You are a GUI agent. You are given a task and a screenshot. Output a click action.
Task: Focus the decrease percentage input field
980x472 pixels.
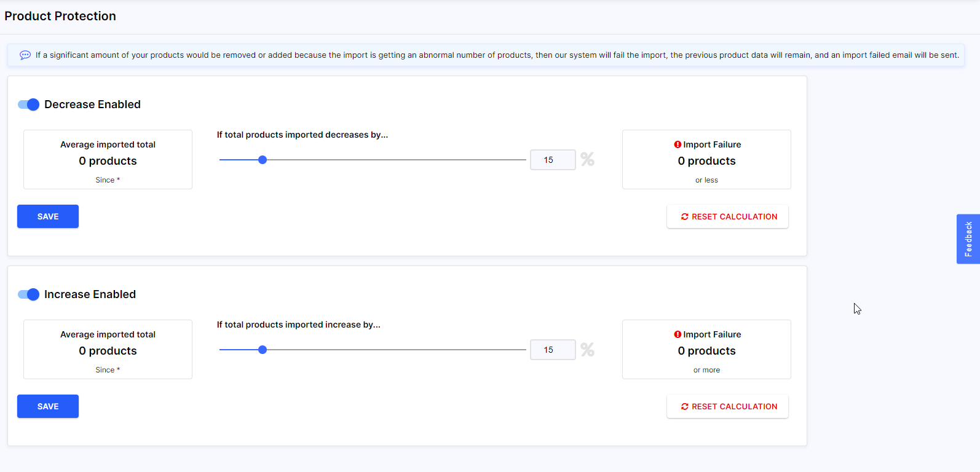click(553, 160)
